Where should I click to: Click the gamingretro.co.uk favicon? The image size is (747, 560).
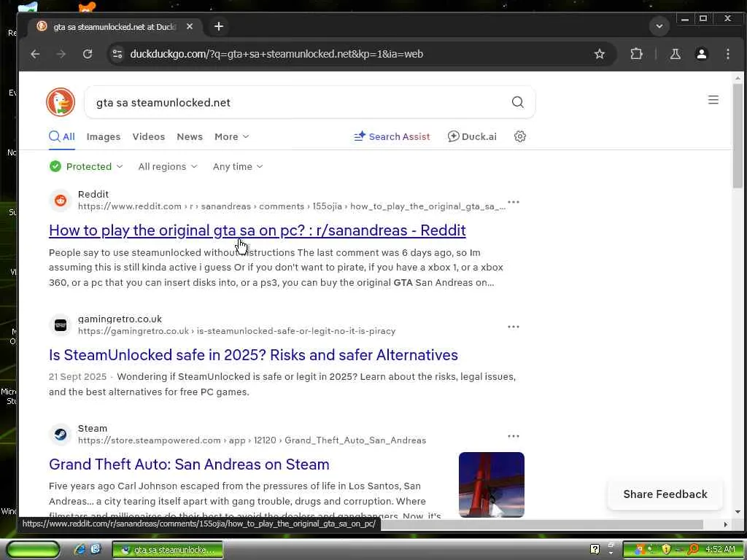(61, 325)
